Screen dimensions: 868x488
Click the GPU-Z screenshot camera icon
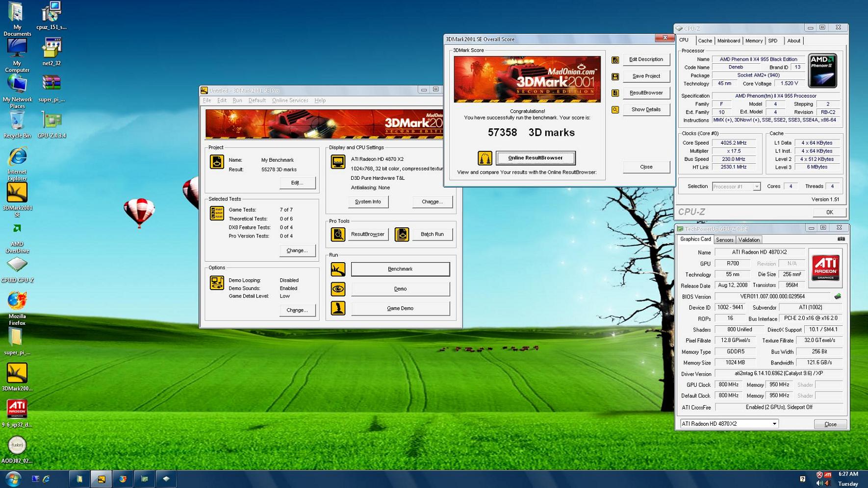[841, 239]
